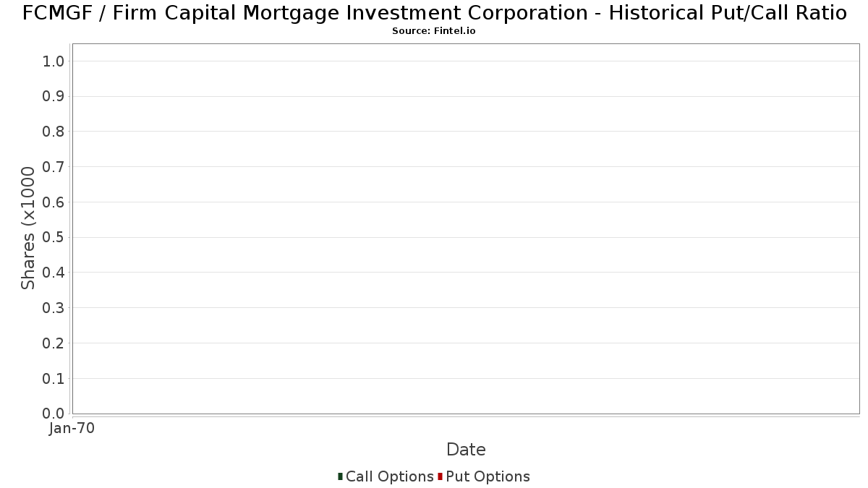Image resolution: width=868 pixels, height=488 pixels.
Task: Click the 1.0 y-axis tick label
Action: (x=54, y=61)
